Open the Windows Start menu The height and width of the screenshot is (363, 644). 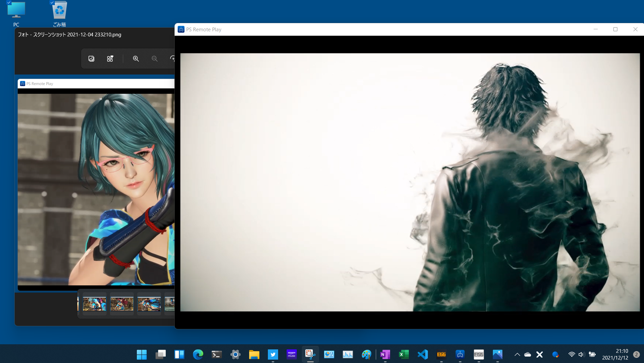point(142,354)
